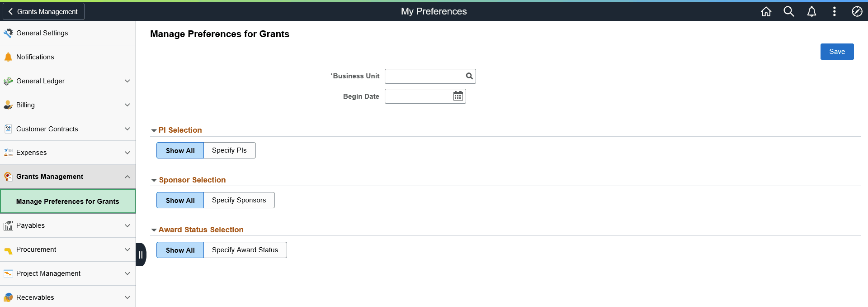This screenshot has width=868, height=307.
Task: Toggle Show All under PI Selection
Action: point(179,150)
